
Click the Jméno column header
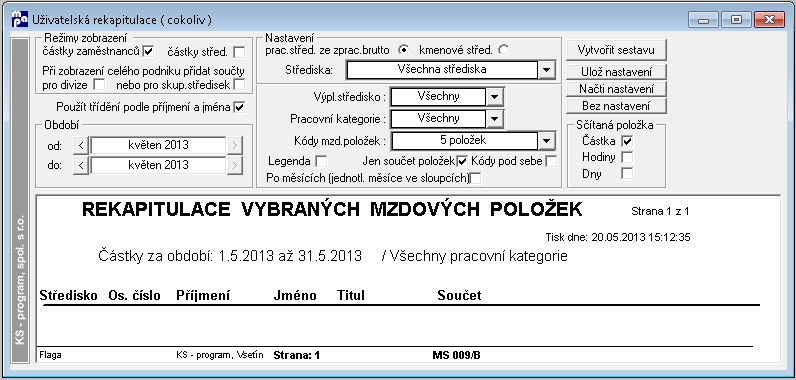coord(295,295)
